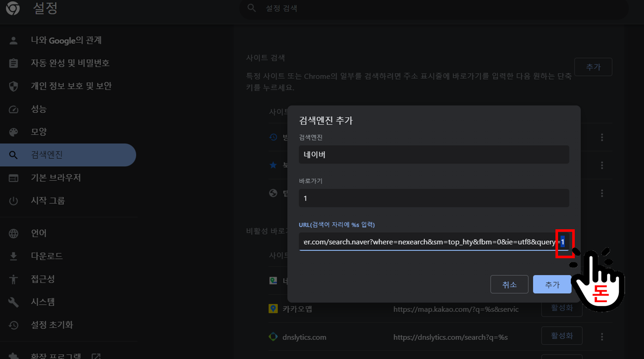Click the clipboard icon for 자동 완성

[14, 63]
